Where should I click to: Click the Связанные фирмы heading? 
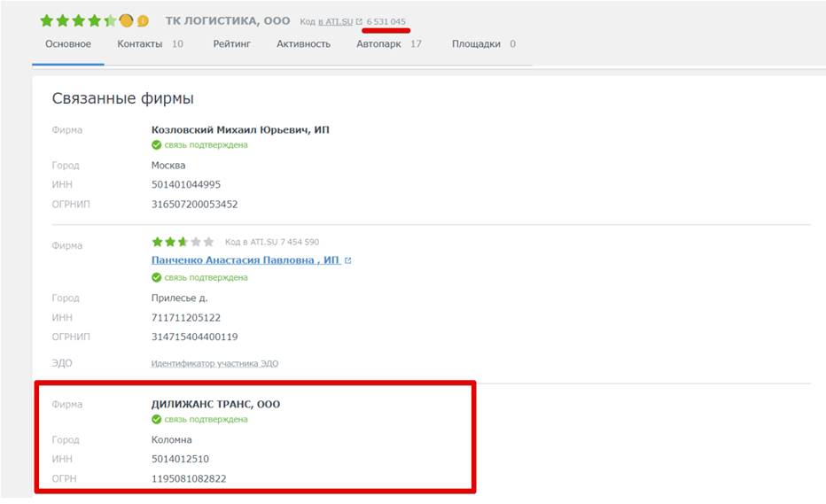click(122, 98)
